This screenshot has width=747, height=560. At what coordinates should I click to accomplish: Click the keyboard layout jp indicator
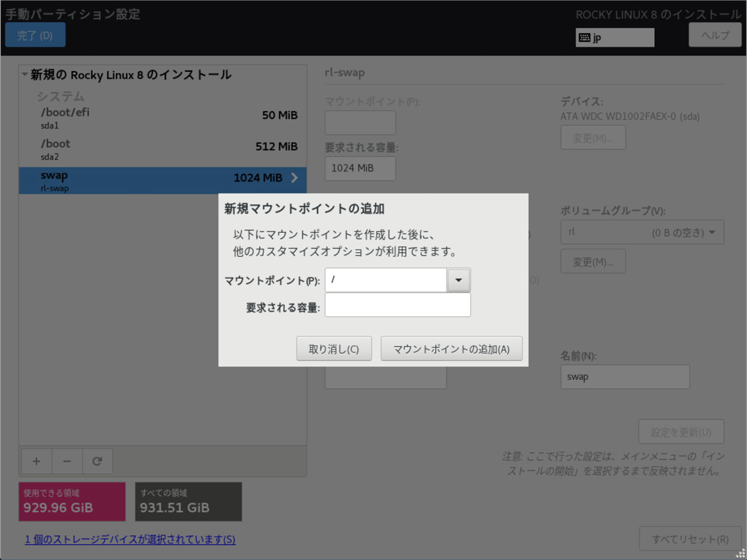coord(615,38)
